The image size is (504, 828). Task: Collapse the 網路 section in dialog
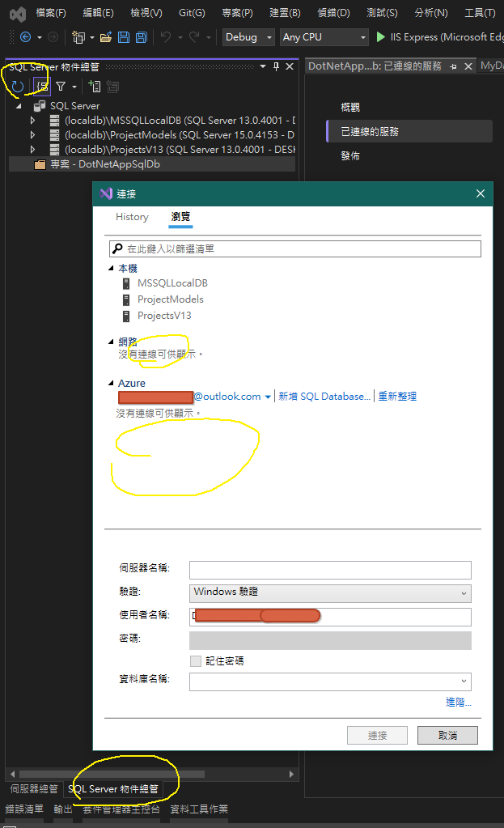point(111,342)
